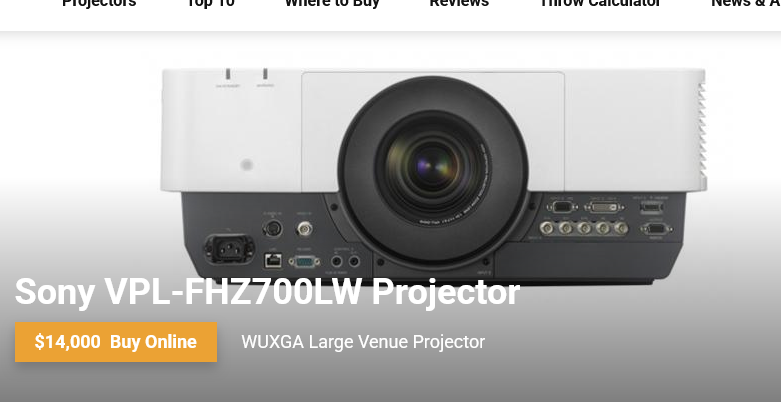Image resolution: width=781 pixels, height=403 pixels.
Task: Click the projector lens in the photo
Action: [433, 167]
